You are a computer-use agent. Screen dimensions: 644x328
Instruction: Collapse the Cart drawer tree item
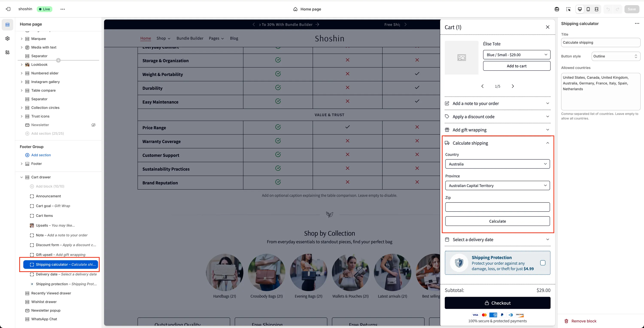[x=21, y=177]
